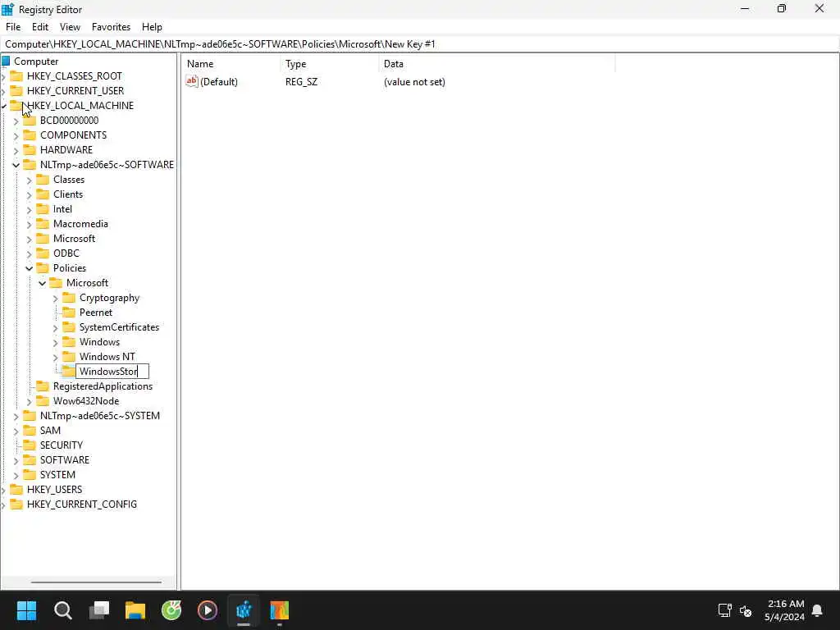Sort values by Type column header
The image size is (840, 630).
(x=330, y=64)
